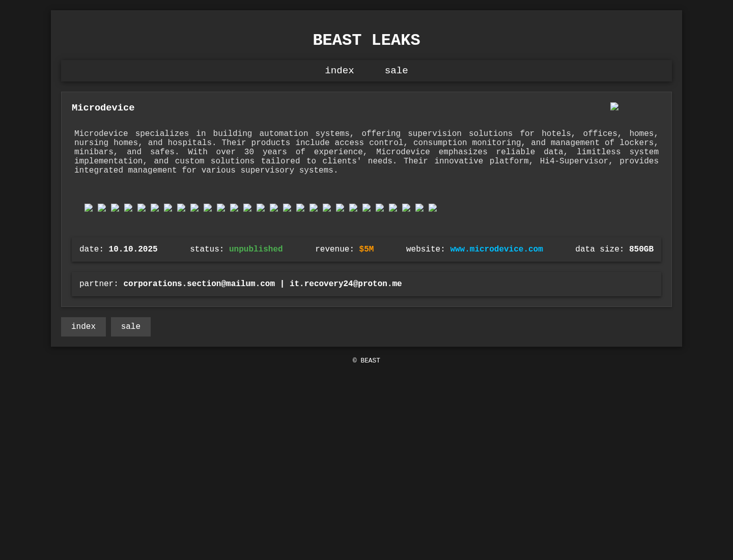Click the index button below the card
The height and width of the screenshot is (560, 733).
(83, 327)
